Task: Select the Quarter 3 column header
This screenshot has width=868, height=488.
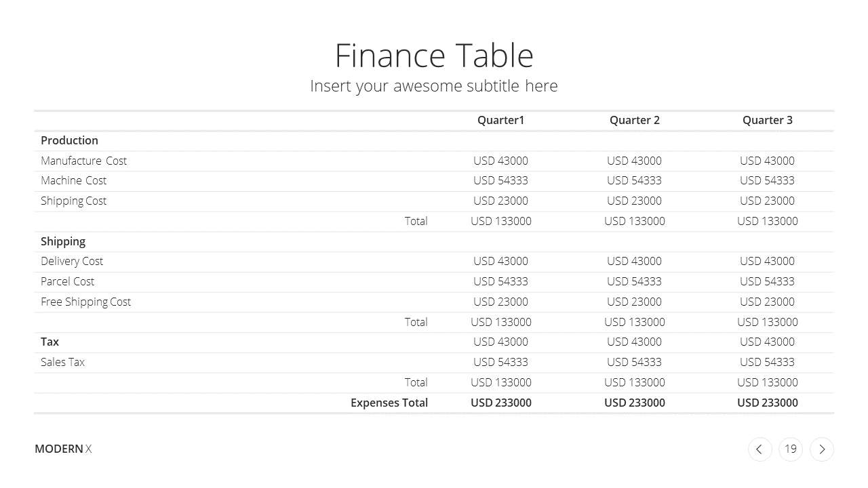Action: (768, 120)
